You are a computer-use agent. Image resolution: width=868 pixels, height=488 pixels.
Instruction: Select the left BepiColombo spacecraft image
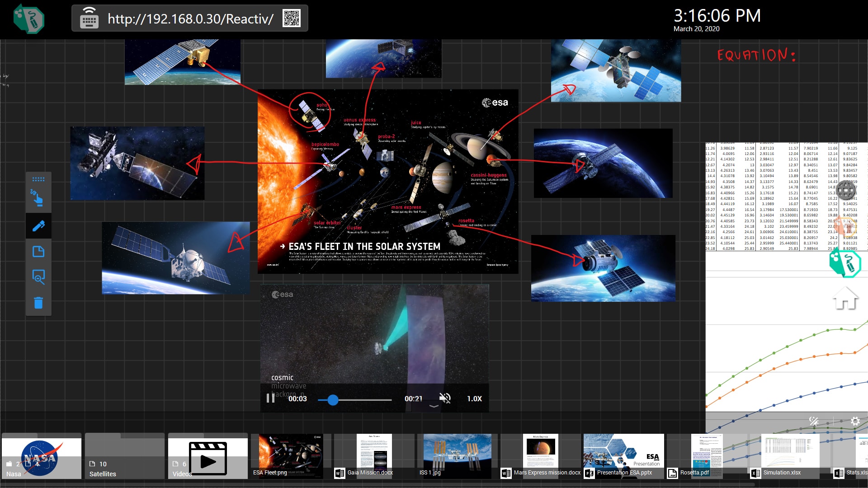[137, 163]
